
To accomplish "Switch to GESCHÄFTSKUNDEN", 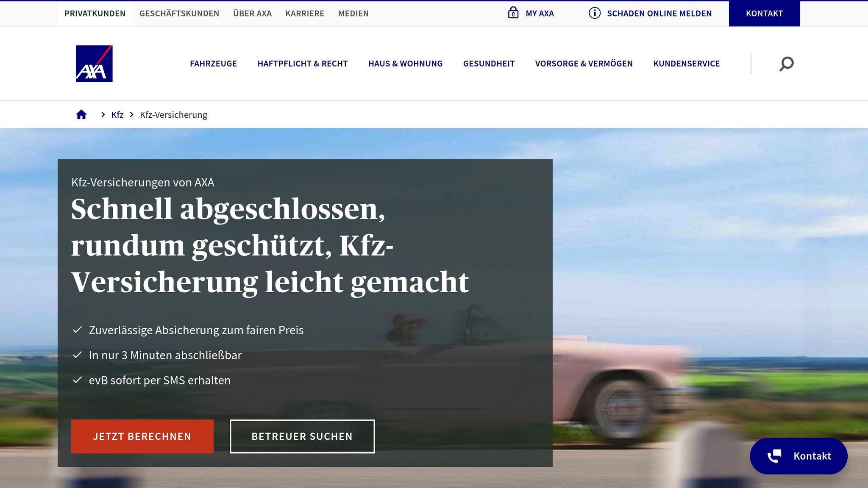I will coord(179,13).
